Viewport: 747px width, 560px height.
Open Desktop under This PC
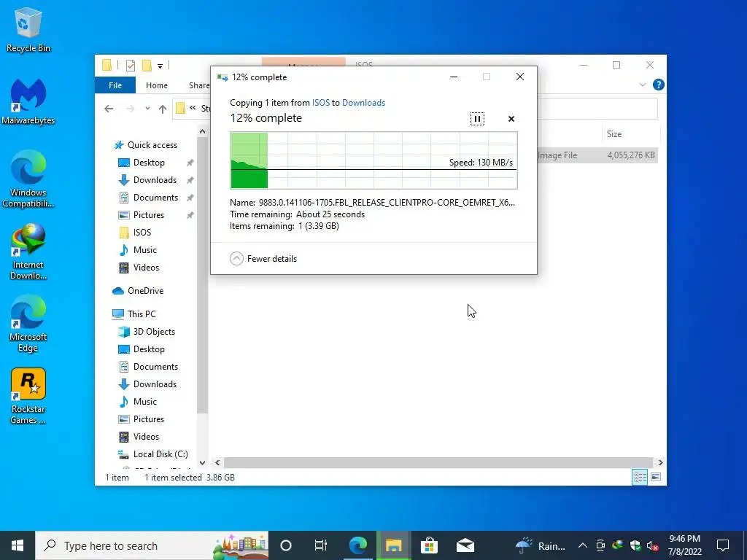[142, 349]
